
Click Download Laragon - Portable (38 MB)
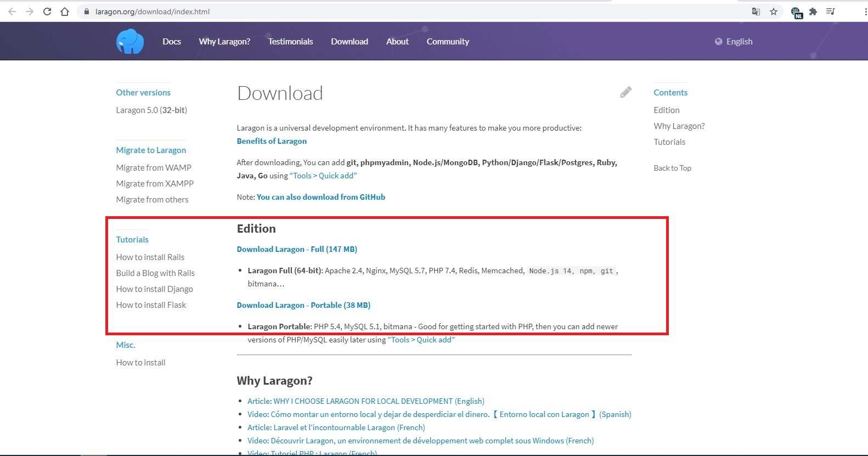(x=303, y=305)
